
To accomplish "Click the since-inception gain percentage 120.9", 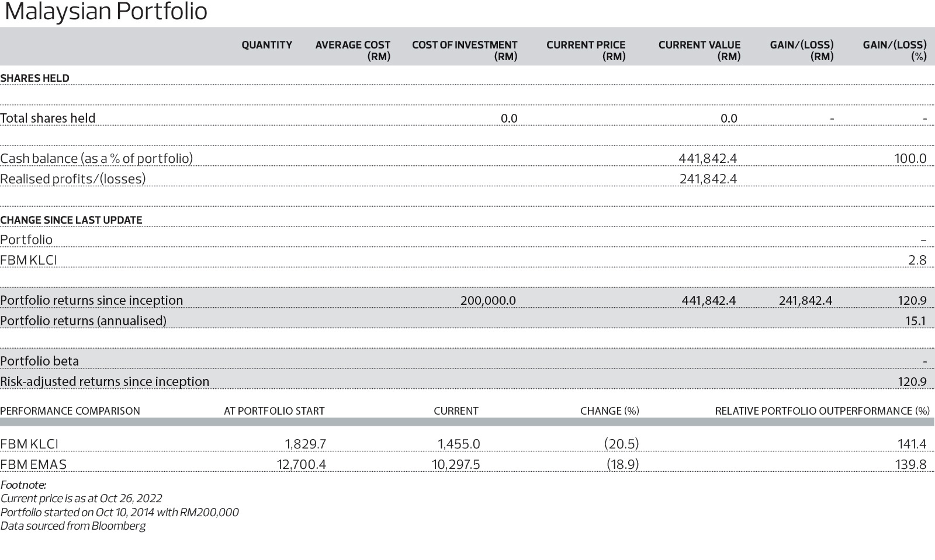I will (x=912, y=300).
